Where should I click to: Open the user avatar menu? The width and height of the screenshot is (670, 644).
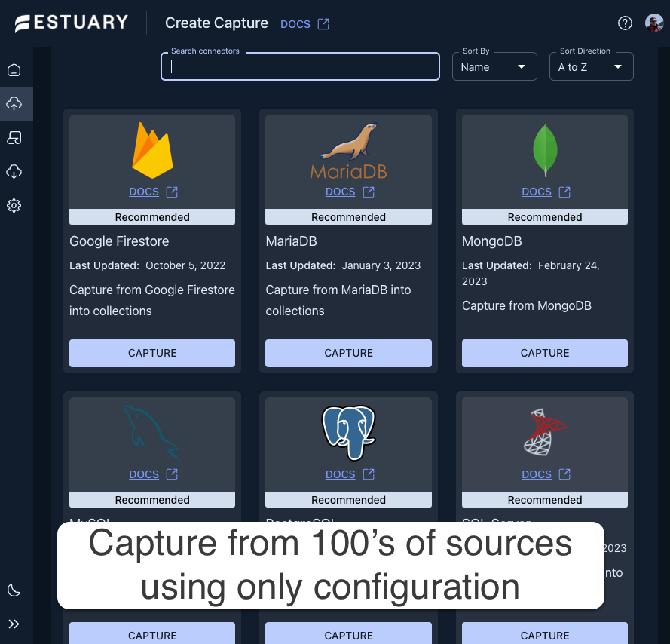point(653,23)
